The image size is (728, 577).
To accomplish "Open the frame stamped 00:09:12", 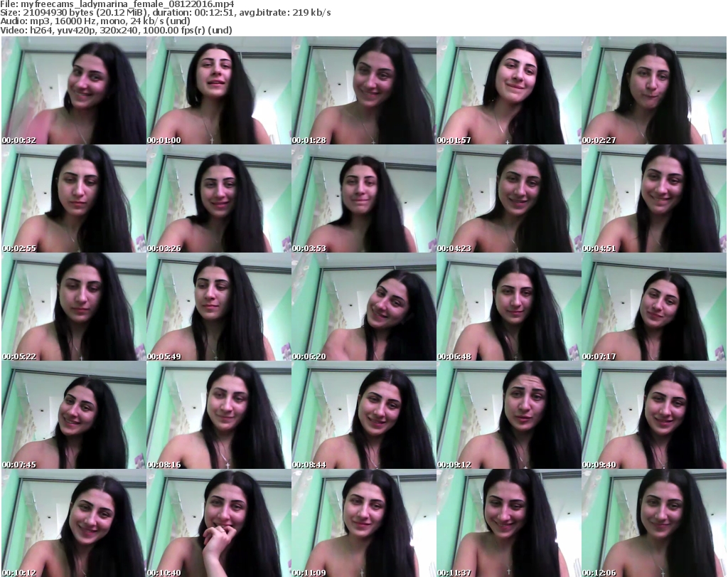I will coord(508,415).
